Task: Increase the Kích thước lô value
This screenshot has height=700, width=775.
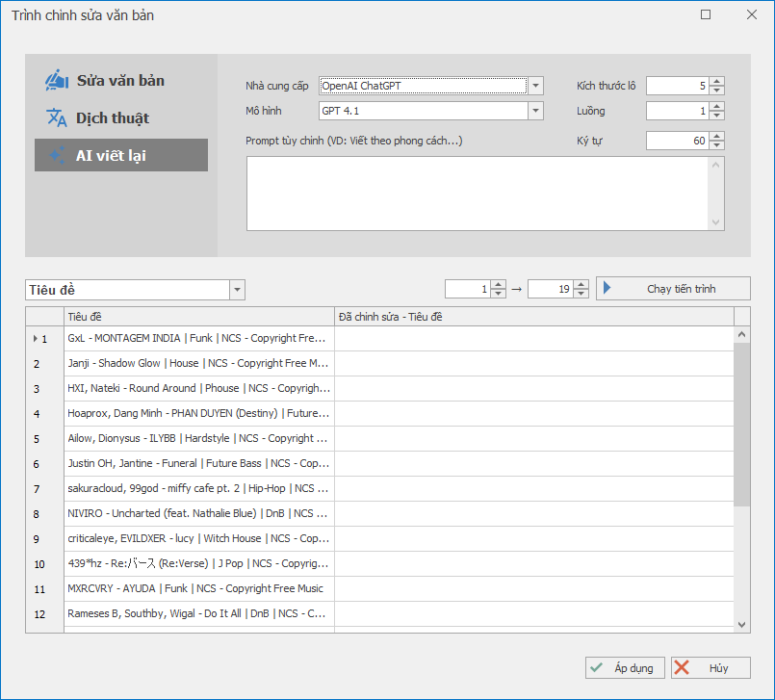Action: point(717,82)
